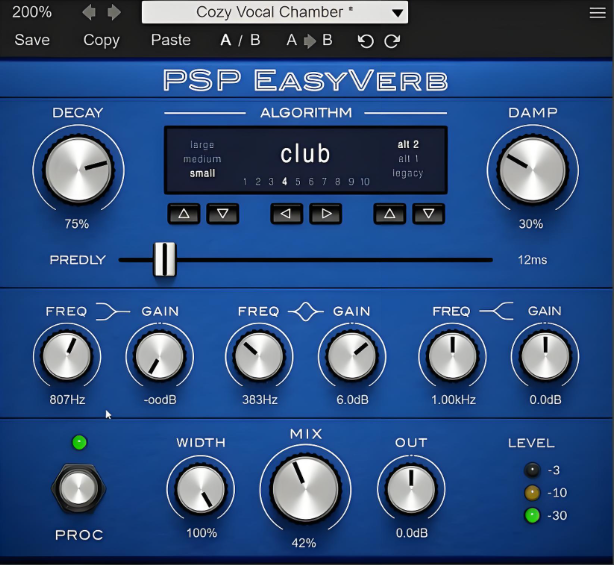Copy A to B with arrow button
Image resolution: width=614 pixels, height=565 pixels.
coord(309,40)
